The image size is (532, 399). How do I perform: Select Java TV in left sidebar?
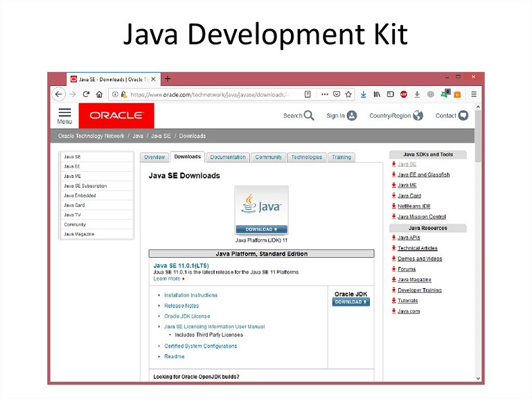pyautogui.click(x=97, y=215)
